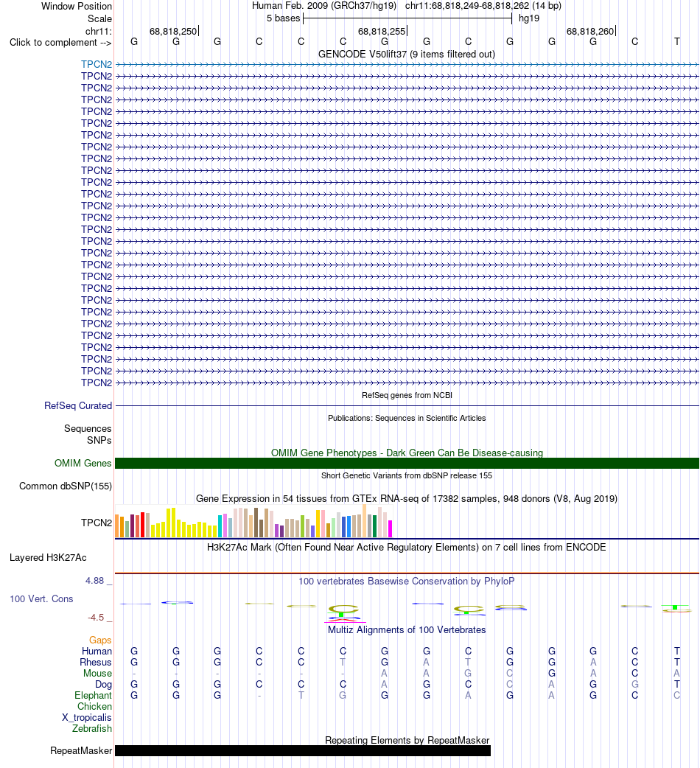Screen dimensions: 700x768
Task: Click the "Dog" alignment row label
Action: coord(103,684)
